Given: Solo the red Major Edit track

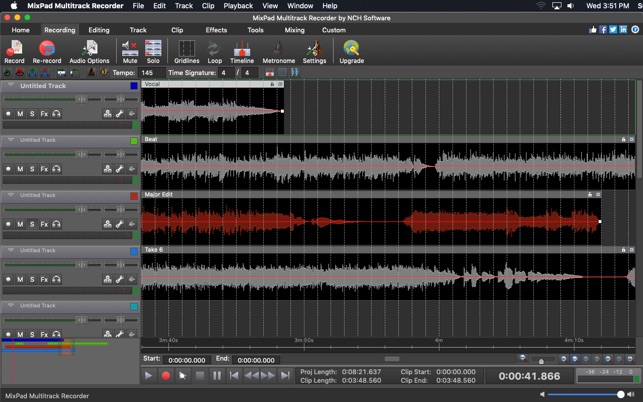Looking at the screenshot, I should click(x=32, y=224).
